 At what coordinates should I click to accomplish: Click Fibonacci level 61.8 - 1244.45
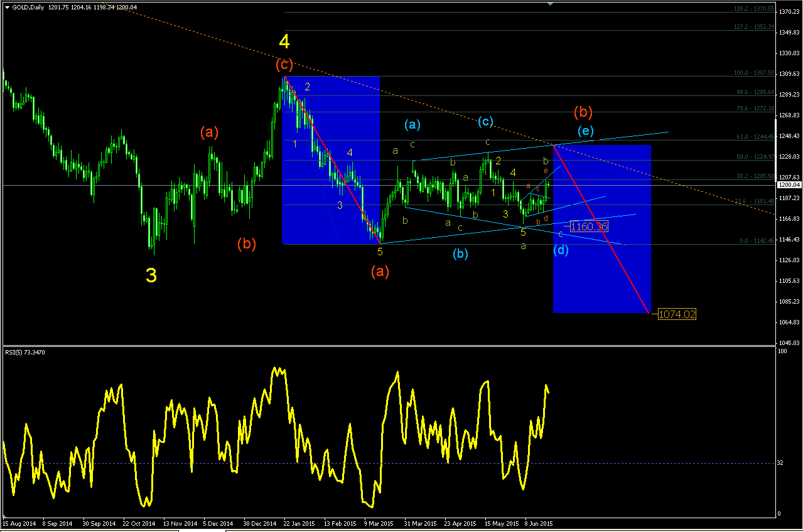click(x=755, y=137)
